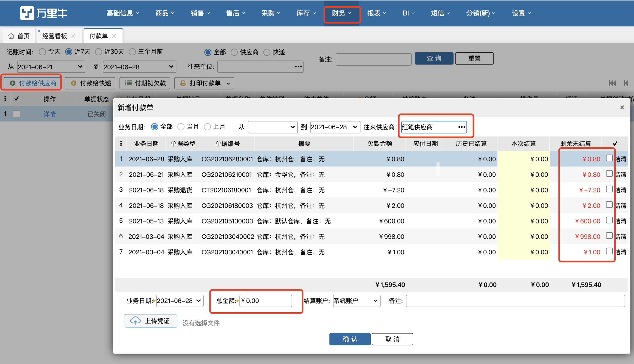The image size is (634, 364).
Task: Sort by 业务日期 column header in dialog
Action: 146,143
